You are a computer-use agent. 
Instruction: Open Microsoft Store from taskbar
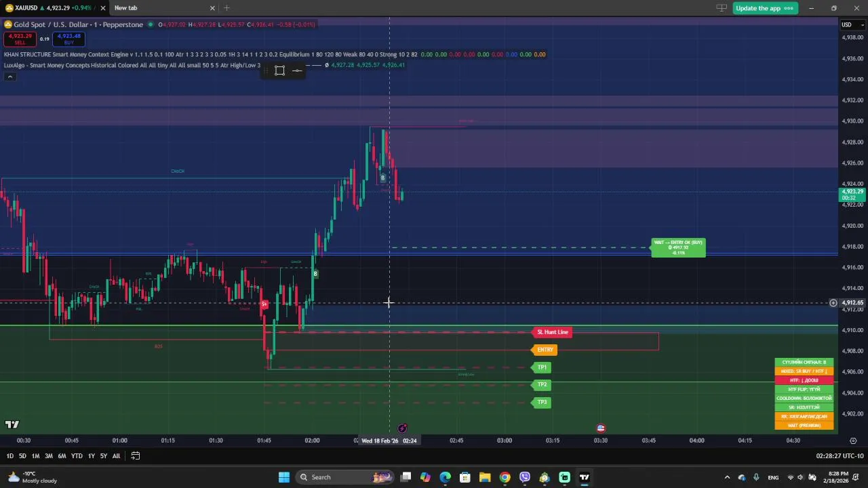click(465, 477)
